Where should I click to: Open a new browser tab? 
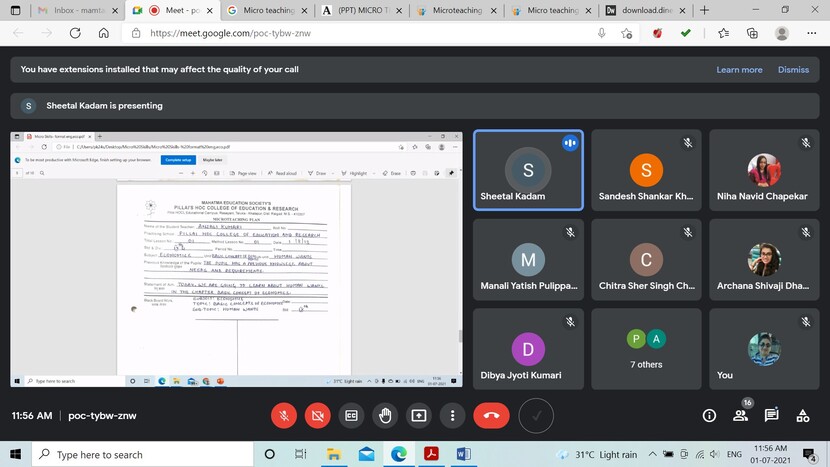[704, 10]
